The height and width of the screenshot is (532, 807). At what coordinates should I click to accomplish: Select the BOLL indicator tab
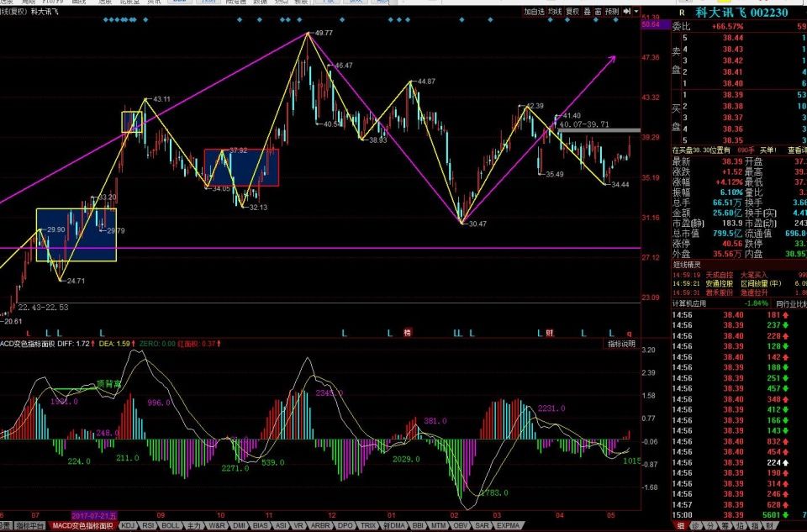[x=170, y=525]
